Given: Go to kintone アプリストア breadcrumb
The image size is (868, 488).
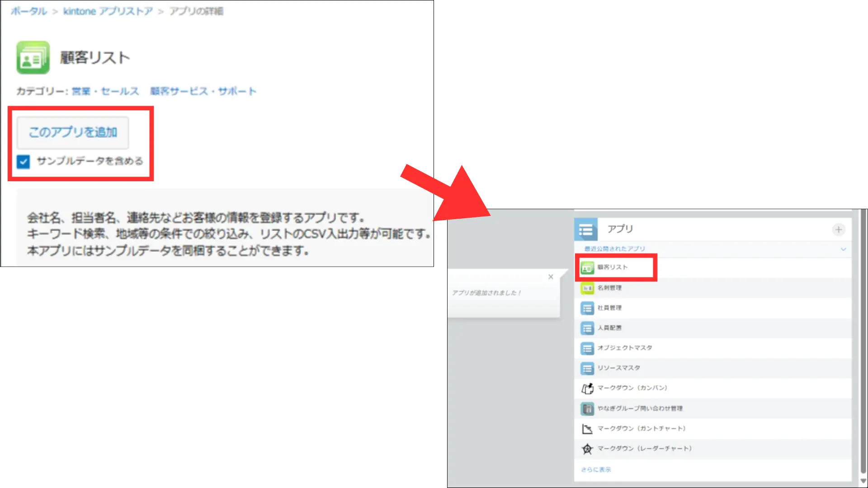Looking at the screenshot, I should point(108,11).
